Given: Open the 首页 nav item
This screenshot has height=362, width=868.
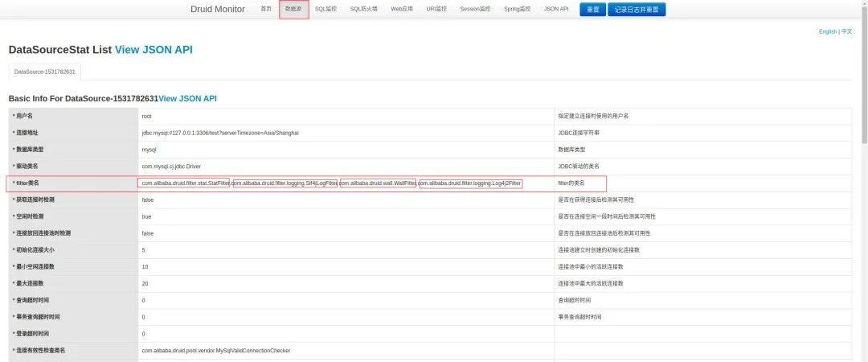Looking at the screenshot, I should 266,10.
